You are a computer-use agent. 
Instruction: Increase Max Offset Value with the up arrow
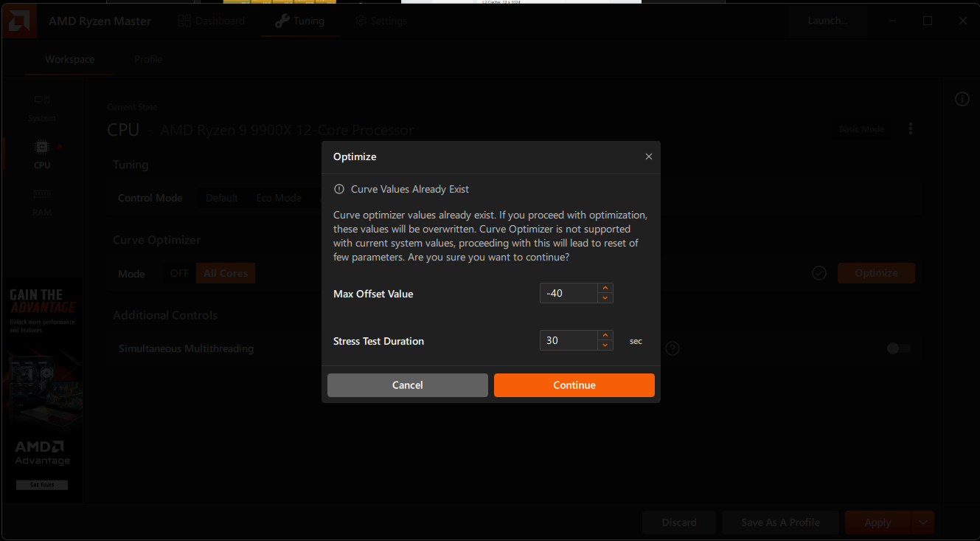point(605,289)
